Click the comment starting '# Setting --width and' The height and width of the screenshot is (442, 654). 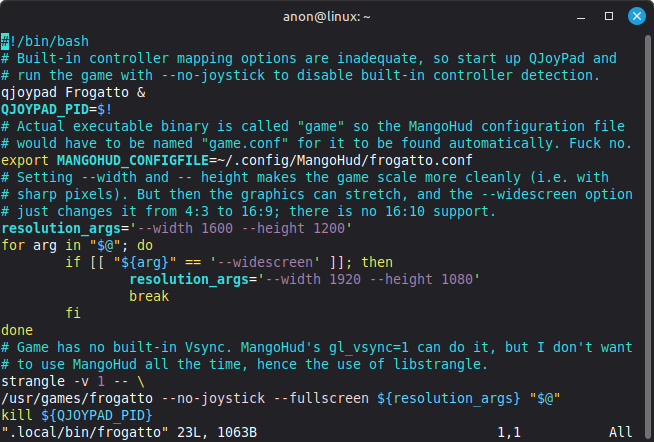pyautogui.click(x=305, y=177)
